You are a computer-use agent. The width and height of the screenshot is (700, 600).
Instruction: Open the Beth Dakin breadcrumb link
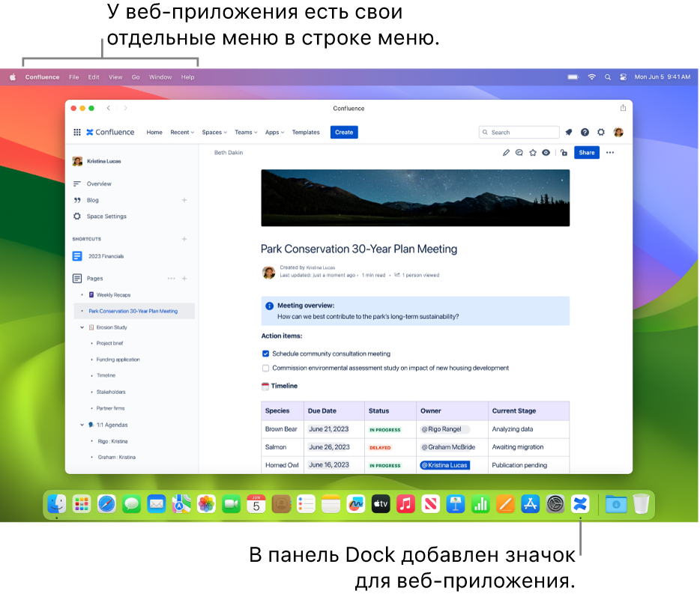(x=229, y=153)
